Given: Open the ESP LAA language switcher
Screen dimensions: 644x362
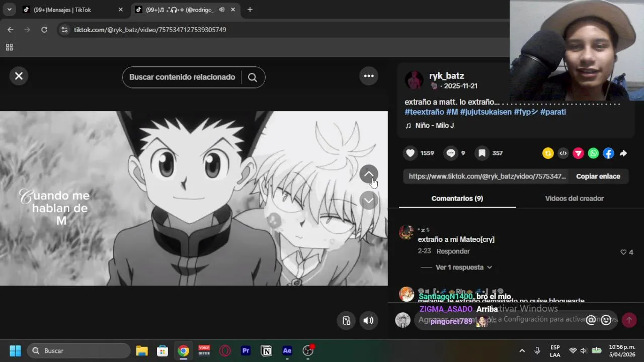Looking at the screenshot, I should click(555, 351).
